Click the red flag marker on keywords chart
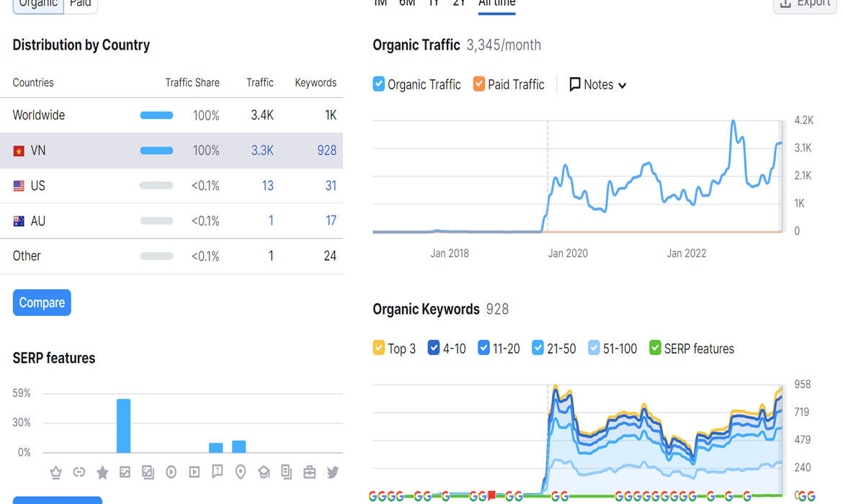 coord(491,495)
